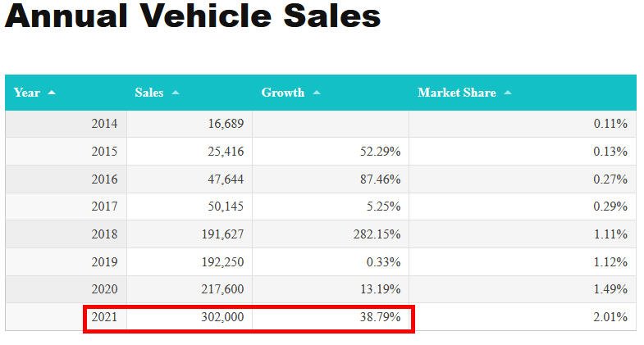Viewport: 644px width, 345px height.
Task: Sort by the Growth column header
Action: [x=283, y=93]
